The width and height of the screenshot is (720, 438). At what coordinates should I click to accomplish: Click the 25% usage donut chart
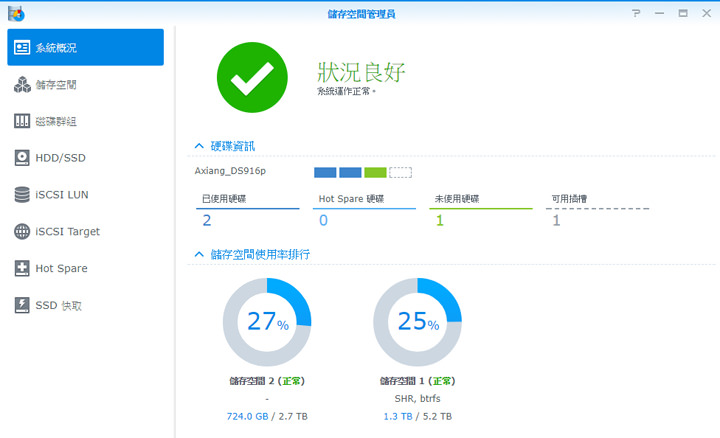(417, 322)
